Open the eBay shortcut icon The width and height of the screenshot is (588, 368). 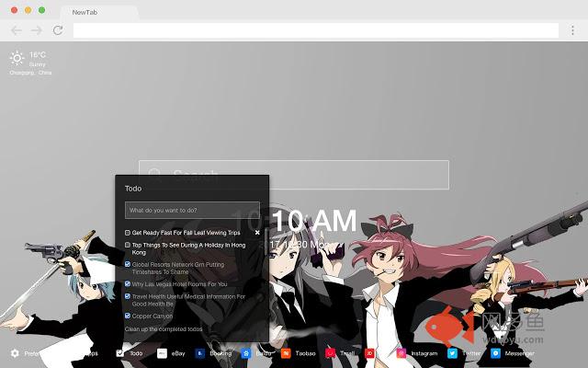[x=162, y=353]
